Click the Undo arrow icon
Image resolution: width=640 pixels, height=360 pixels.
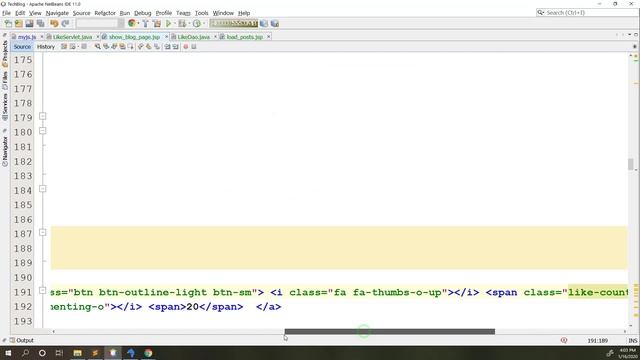click(54, 24)
